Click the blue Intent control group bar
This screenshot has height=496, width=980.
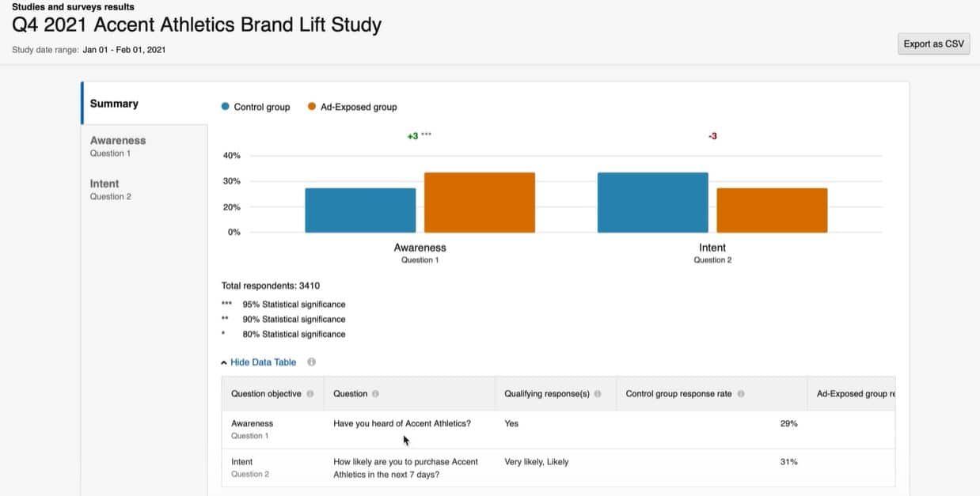(653, 203)
